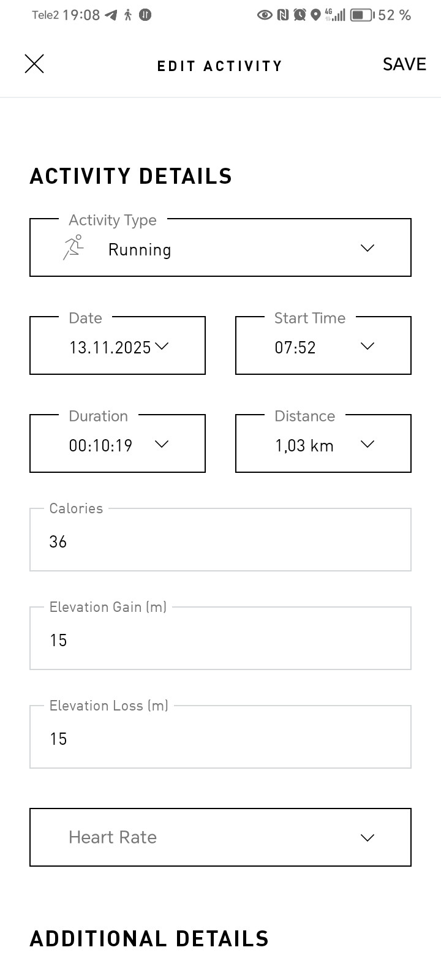Close the Edit Activity screen with X
The width and height of the screenshot is (441, 980).
click(34, 64)
